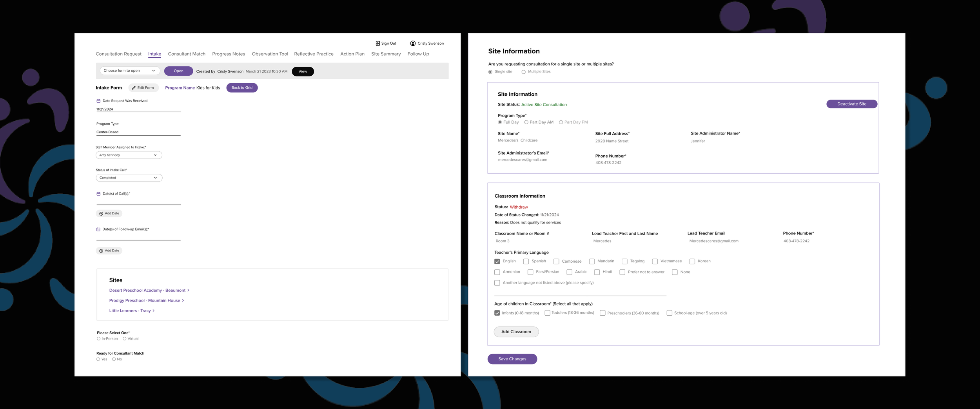The width and height of the screenshot is (980, 409).
Task: Click the Program Type Center-Based field
Action: [138, 132]
